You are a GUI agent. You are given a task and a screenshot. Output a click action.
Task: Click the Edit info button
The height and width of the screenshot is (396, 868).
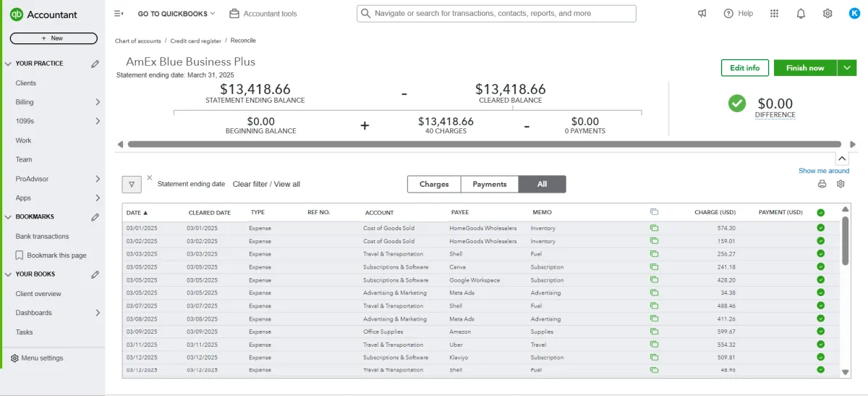[744, 68]
